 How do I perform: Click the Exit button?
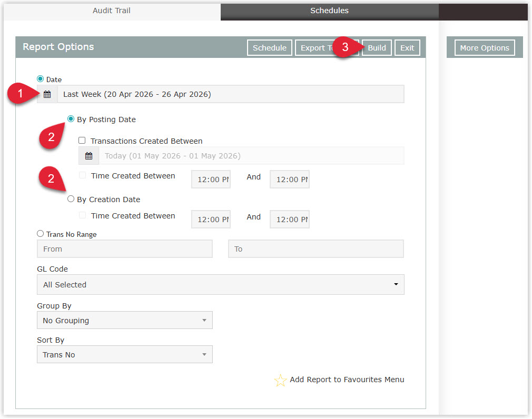coord(407,48)
